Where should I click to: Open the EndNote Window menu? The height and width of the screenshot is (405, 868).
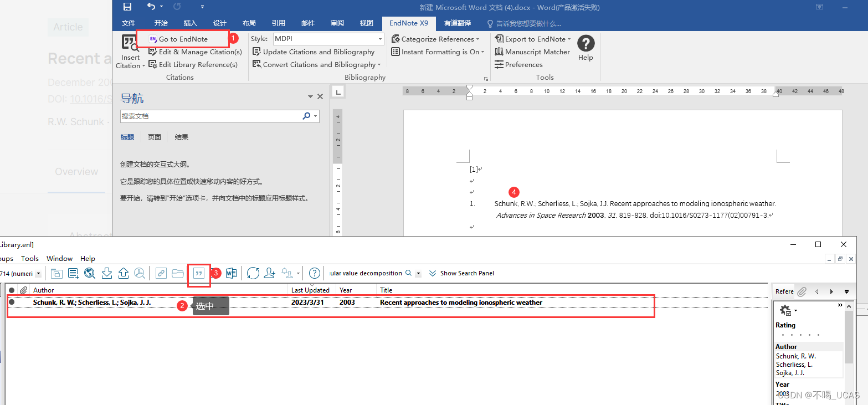(x=60, y=258)
